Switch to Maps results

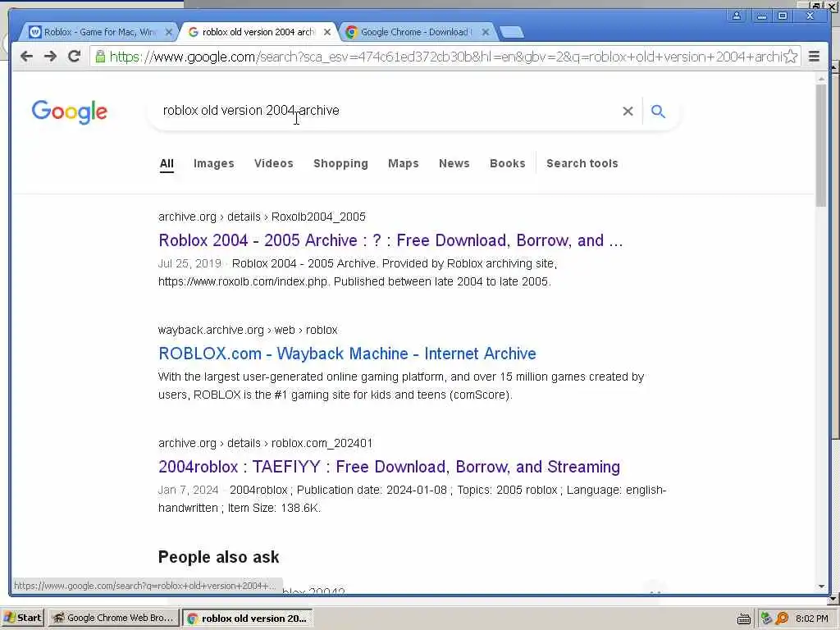(x=404, y=163)
